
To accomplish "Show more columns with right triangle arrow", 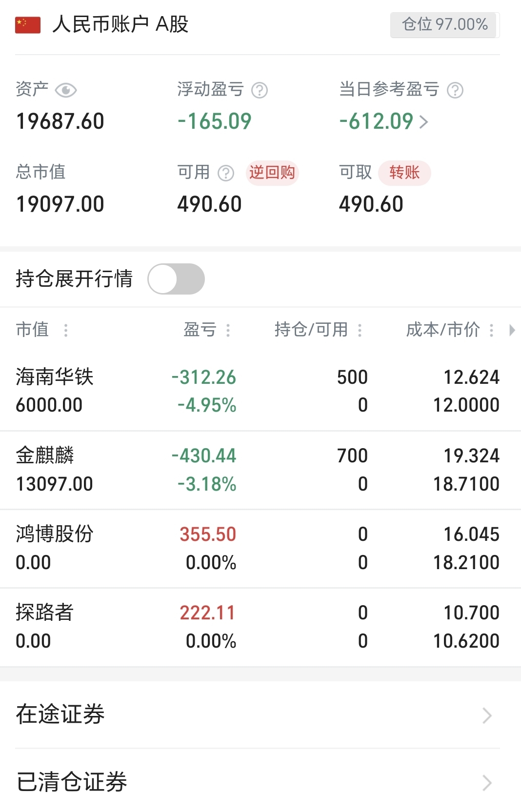I will (512, 330).
